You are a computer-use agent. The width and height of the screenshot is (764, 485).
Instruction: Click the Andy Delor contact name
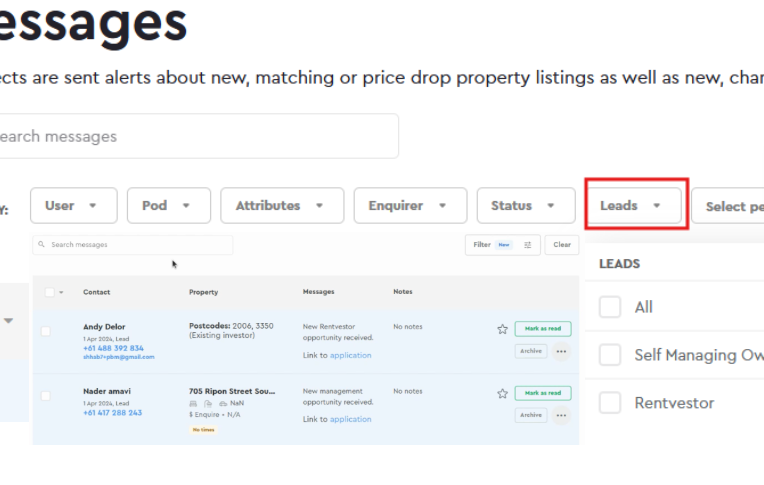[x=104, y=327]
